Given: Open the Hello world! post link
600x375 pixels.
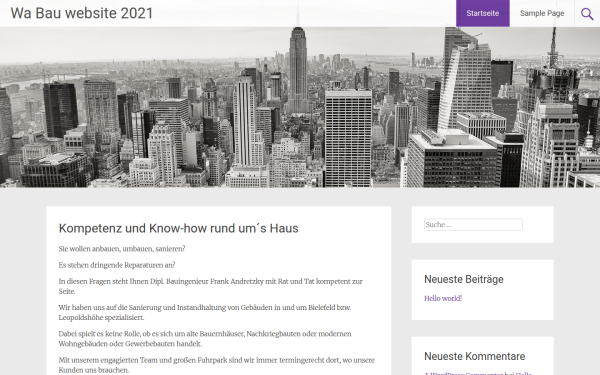Looking at the screenshot, I should (443, 298).
